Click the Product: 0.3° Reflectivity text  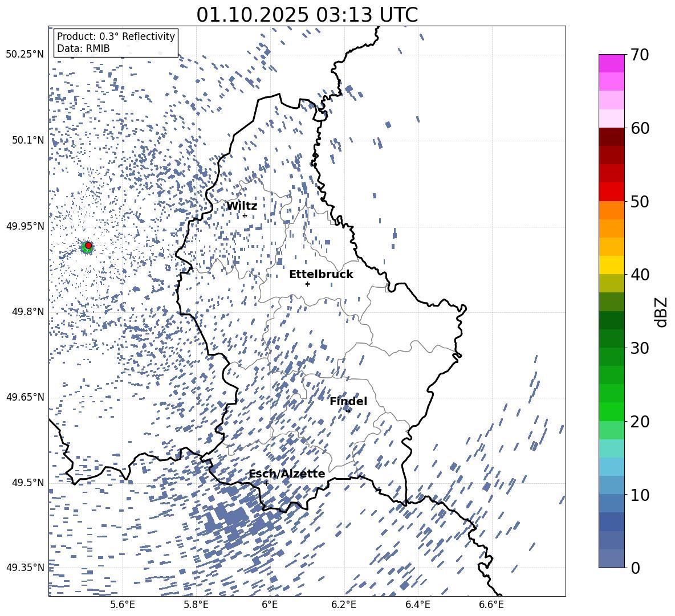(116, 36)
